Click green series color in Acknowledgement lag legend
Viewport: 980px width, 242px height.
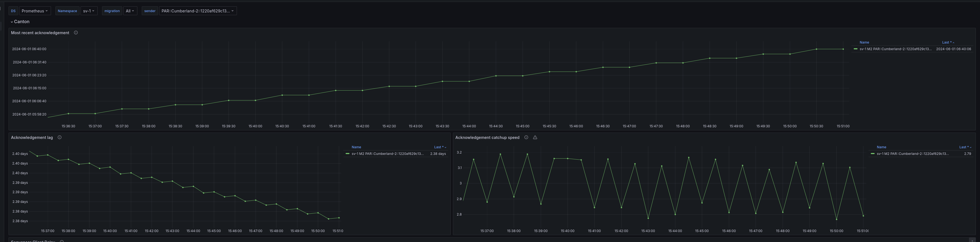click(x=347, y=154)
